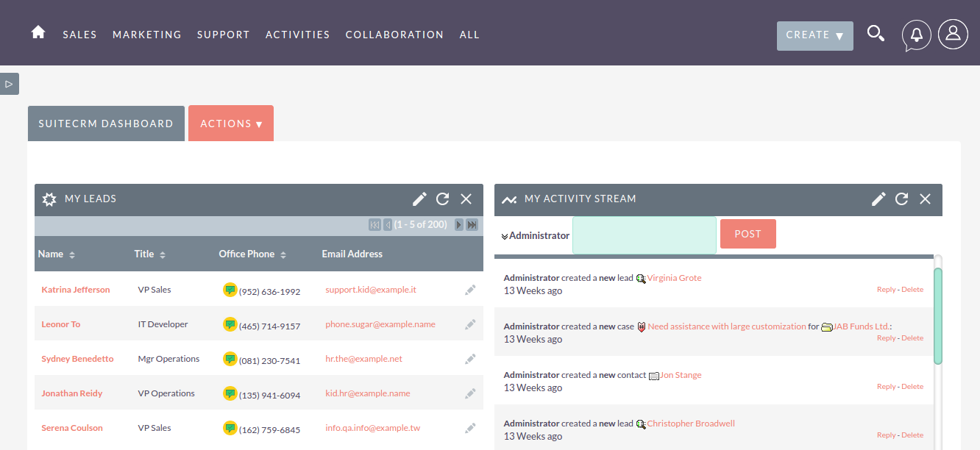Click the Email Address column header
Screen dimensions: 980x450
coord(352,254)
